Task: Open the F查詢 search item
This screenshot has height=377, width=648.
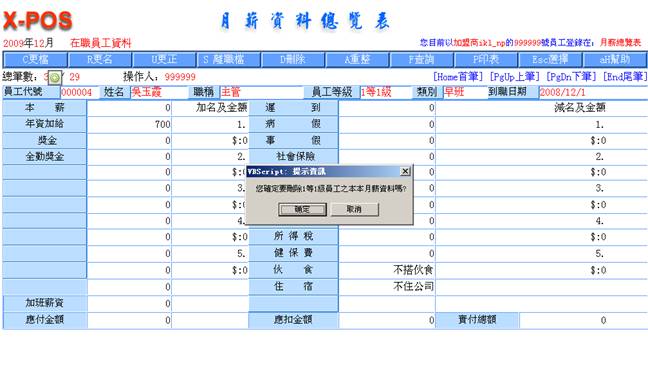Action: pyautogui.click(x=421, y=60)
